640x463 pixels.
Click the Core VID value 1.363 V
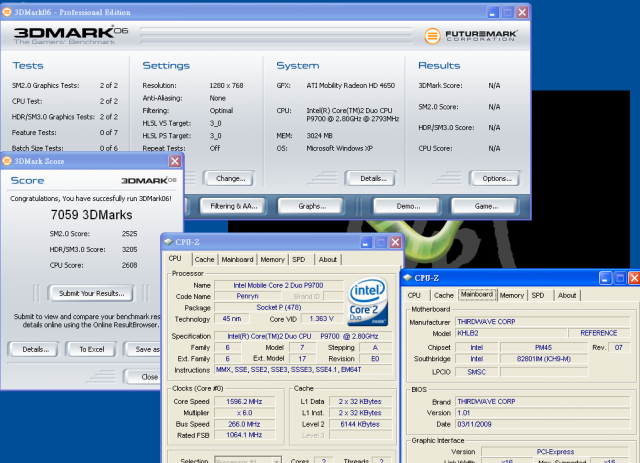point(322,319)
